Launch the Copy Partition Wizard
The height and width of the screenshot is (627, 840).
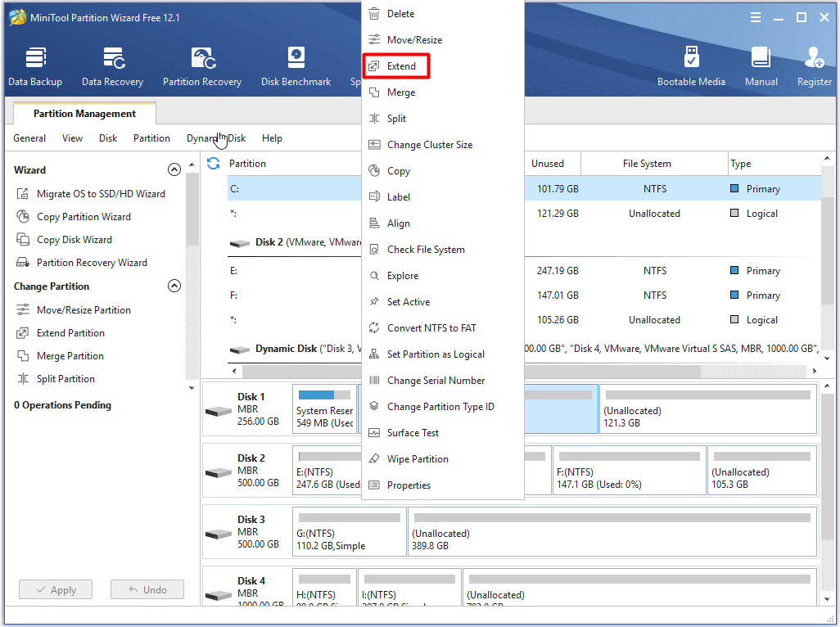click(74, 217)
